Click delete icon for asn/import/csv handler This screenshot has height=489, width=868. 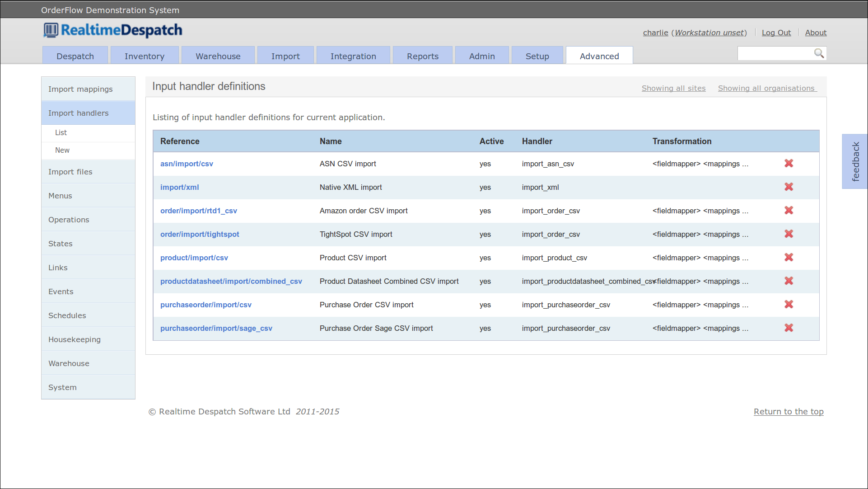(x=789, y=163)
